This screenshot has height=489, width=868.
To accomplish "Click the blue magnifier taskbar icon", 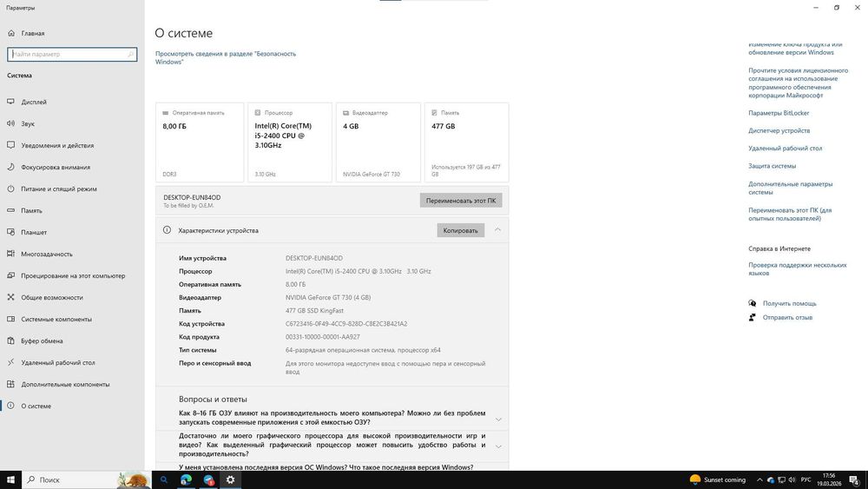I will click(164, 479).
